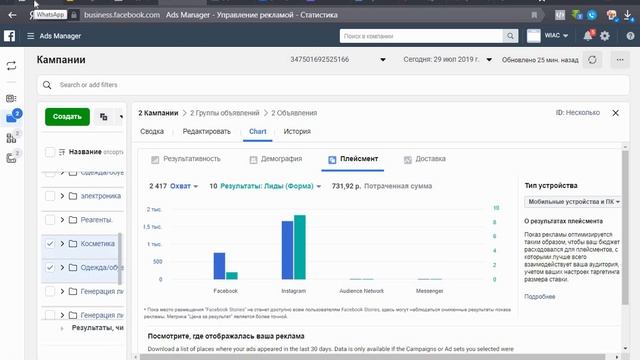
Task: Select campaigns folder icon with badge 2
Action: click(11, 118)
